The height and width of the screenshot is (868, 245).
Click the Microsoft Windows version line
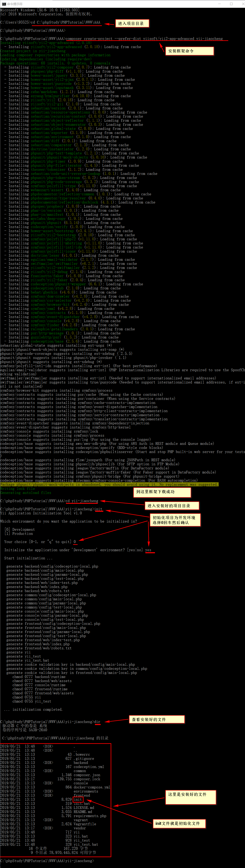pos(40,10)
